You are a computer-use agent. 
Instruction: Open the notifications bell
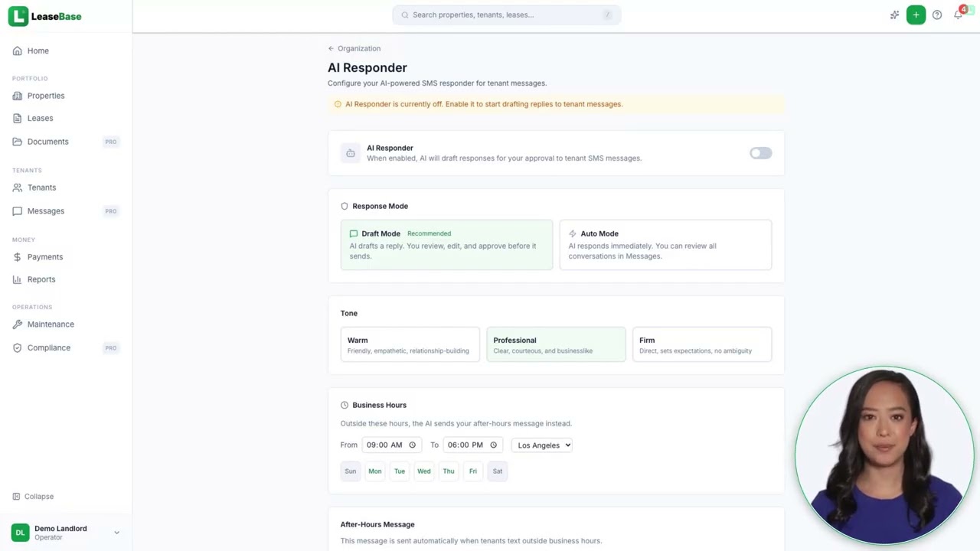(958, 15)
